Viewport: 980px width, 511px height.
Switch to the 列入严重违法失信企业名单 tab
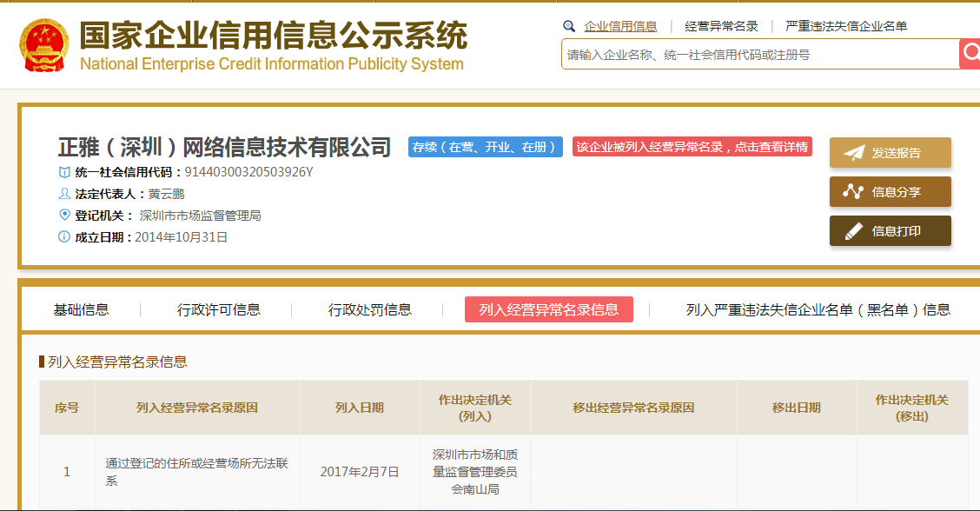pos(818,309)
